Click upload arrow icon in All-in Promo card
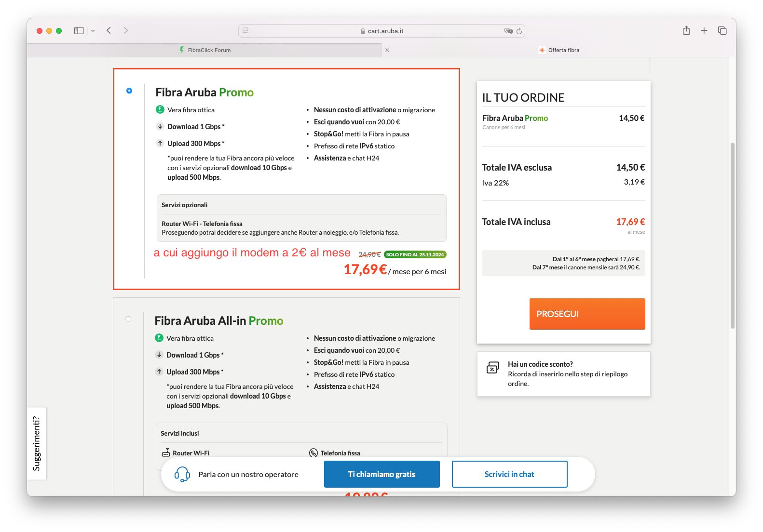The width and height of the screenshot is (763, 532). point(159,372)
